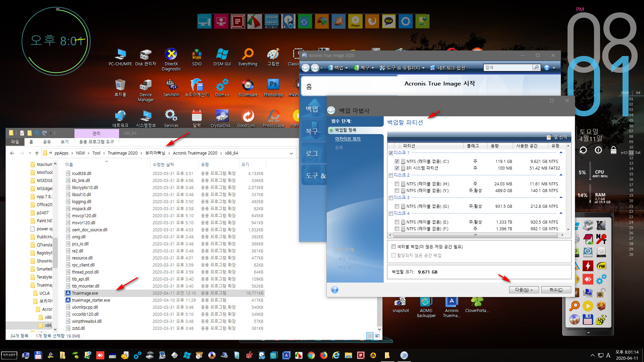Open the Photoshop desktop icon
This screenshot has height=362, width=644.
click(273, 88)
